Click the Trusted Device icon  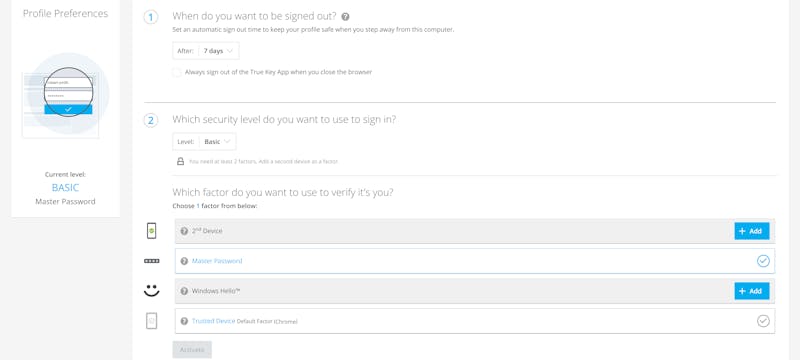(x=152, y=321)
